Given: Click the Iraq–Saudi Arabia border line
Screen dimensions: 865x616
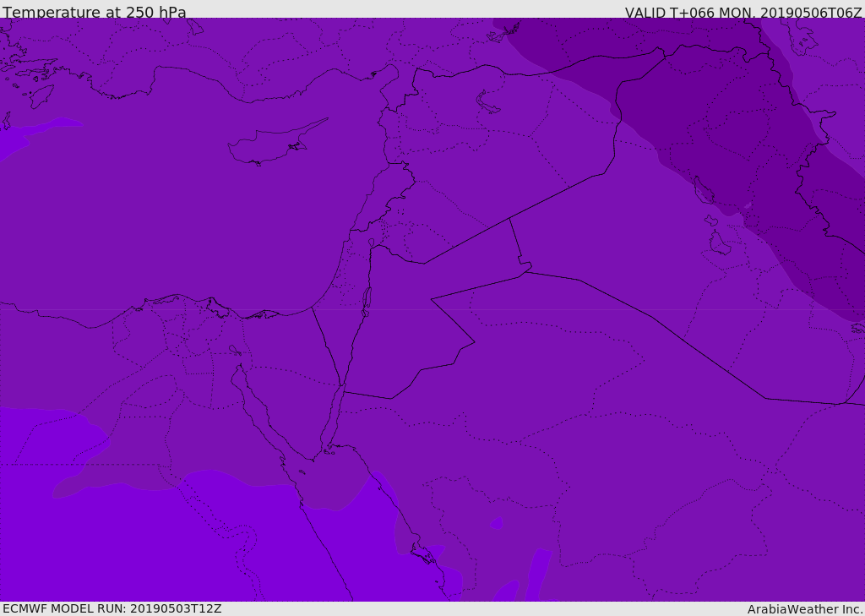Looking at the screenshot, I should (x=676, y=334).
